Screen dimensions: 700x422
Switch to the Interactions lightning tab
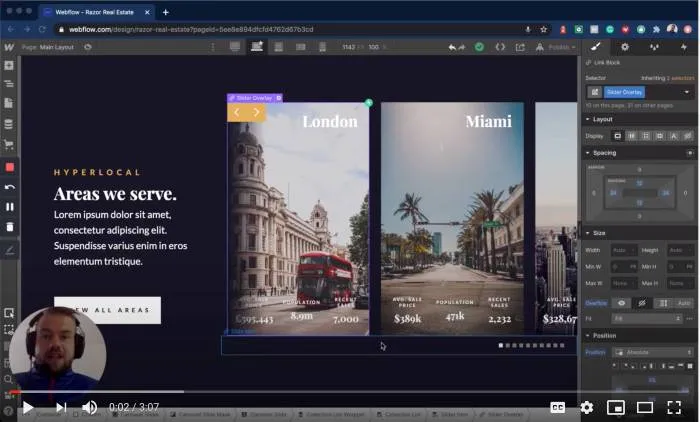[683, 47]
